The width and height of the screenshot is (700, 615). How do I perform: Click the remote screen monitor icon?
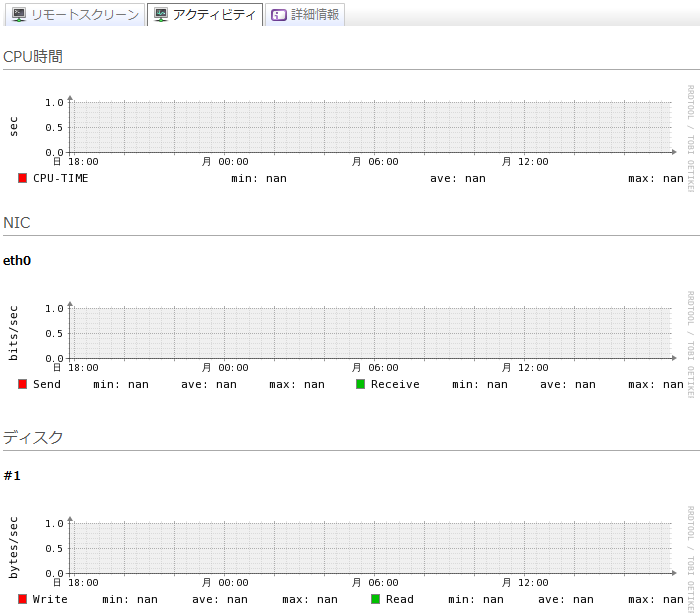(19, 15)
